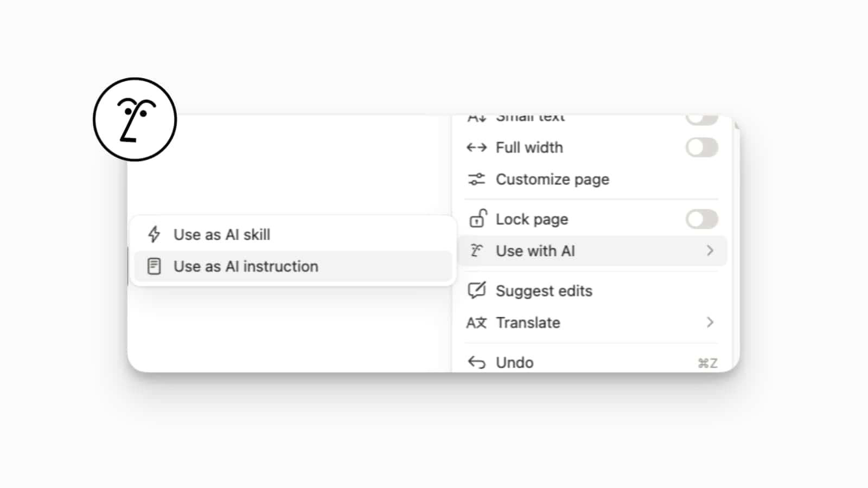Toggle the Small text switch

tap(702, 117)
